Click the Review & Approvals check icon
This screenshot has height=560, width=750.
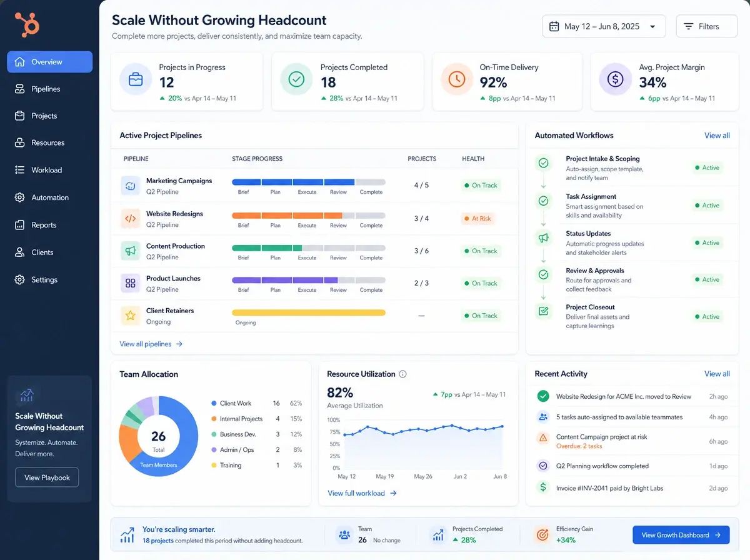544,274
